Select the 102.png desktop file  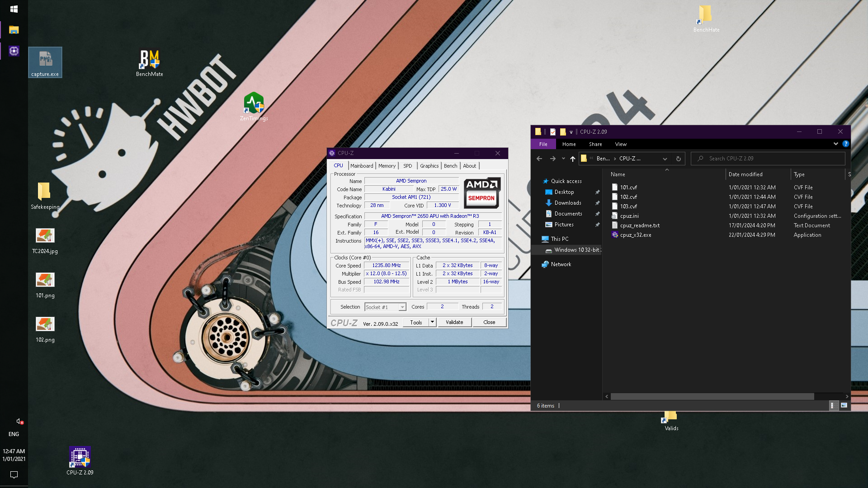tap(45, 329)
